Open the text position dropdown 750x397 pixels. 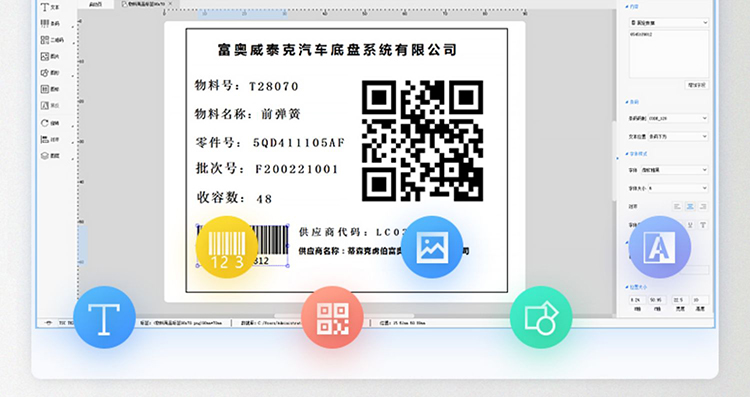pyautogui.click(x=678, y=136)
